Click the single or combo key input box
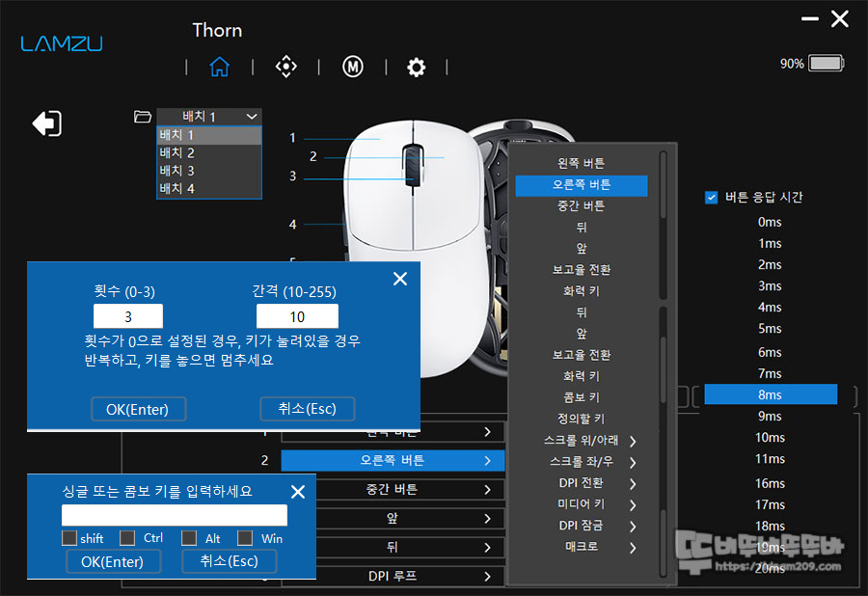 [175, 515]
